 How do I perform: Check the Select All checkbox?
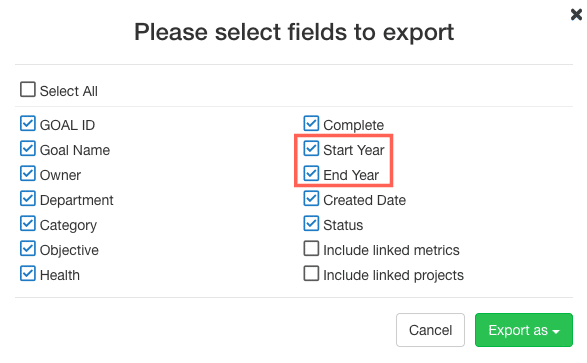tap(28, 90)
